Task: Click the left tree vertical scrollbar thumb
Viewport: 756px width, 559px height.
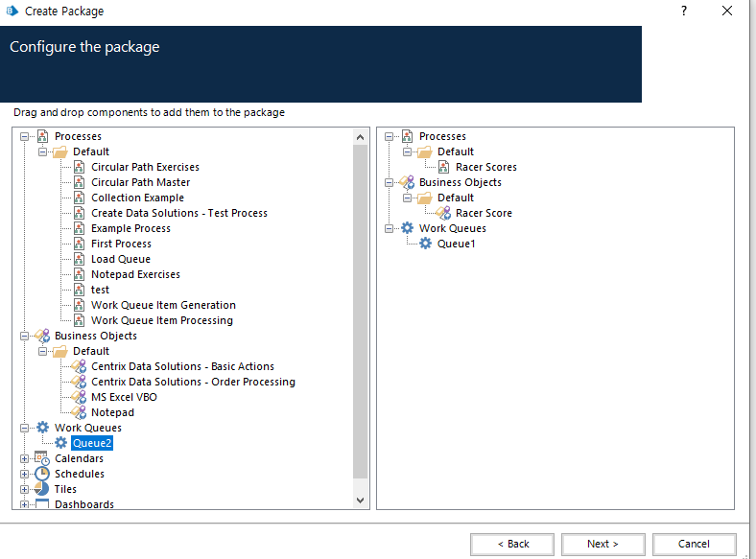Action: 360,312
